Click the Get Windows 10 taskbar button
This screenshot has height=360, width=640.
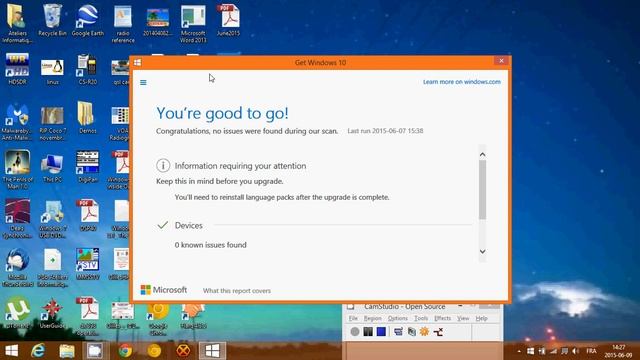(x=212, y=351)
